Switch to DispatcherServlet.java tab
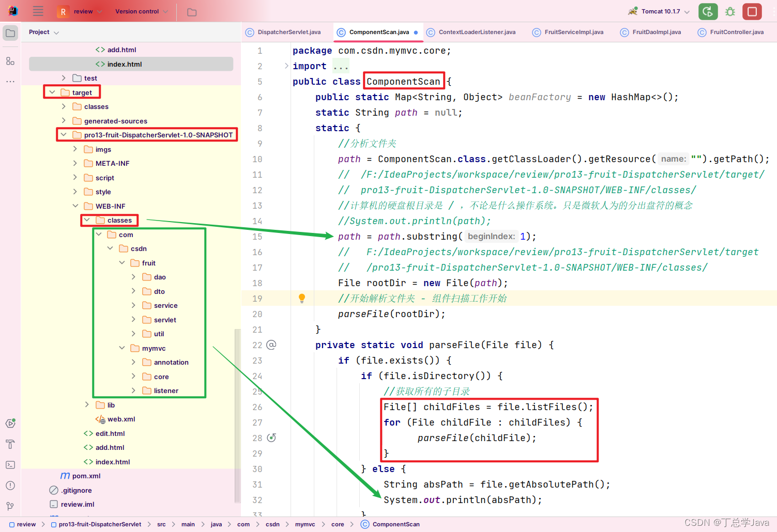This screenshot has width=777, height=532. click(283, 32)
